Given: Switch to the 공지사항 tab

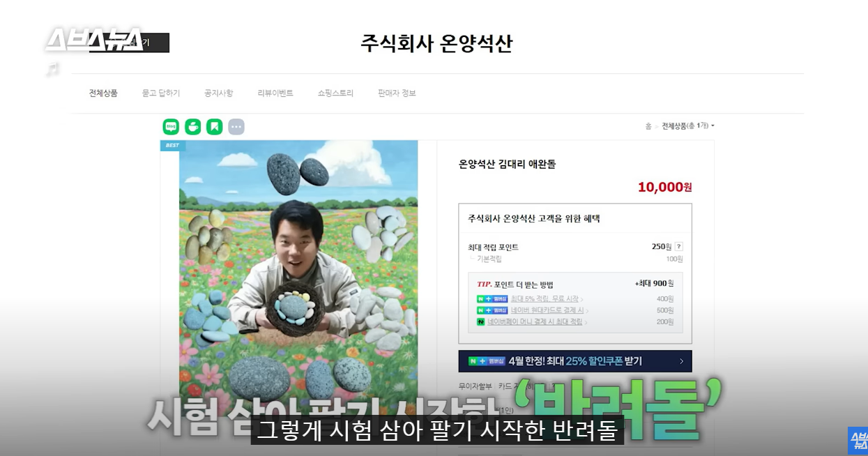Looking at the screenshot, I should tap(219, 93).
